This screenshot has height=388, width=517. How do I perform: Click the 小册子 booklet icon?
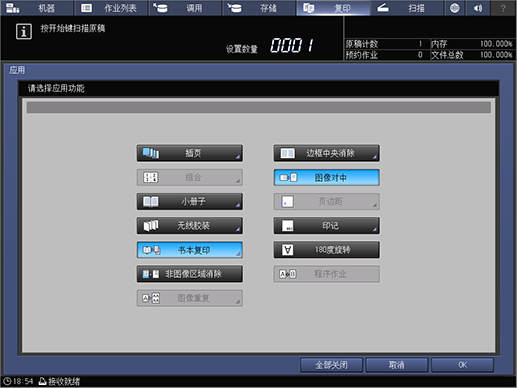tap(151, 201)
